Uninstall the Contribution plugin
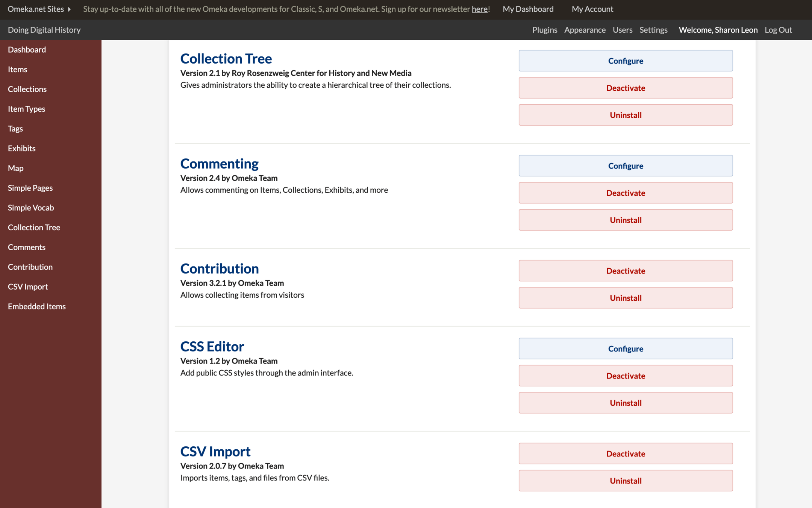This screenshot has height=508, width=812. [x=625, y=298]
